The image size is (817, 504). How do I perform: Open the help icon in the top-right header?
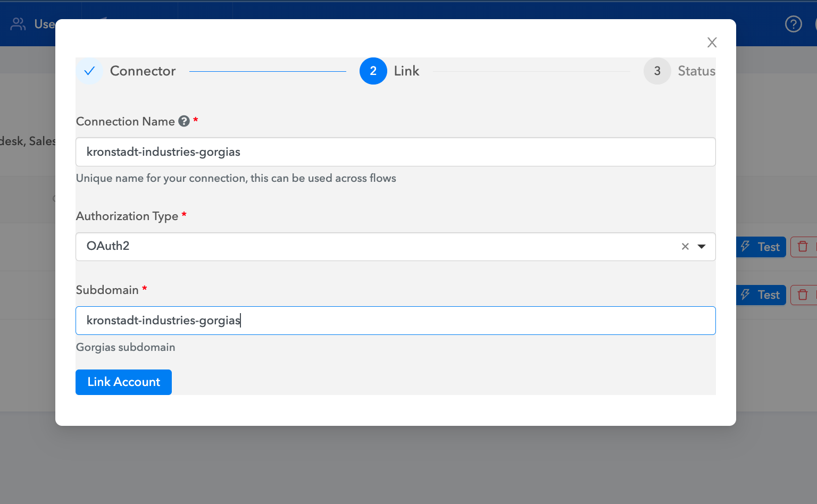pos(793,24)
